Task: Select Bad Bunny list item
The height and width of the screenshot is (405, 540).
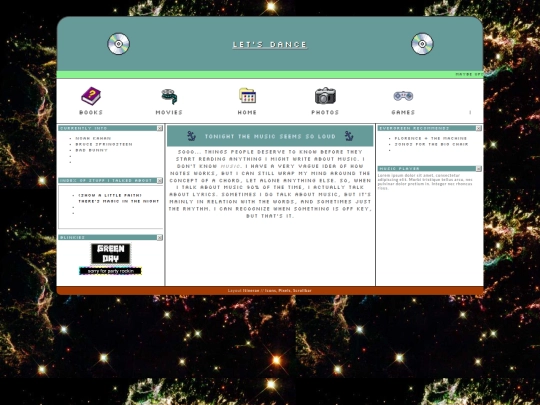Action: 92,150
